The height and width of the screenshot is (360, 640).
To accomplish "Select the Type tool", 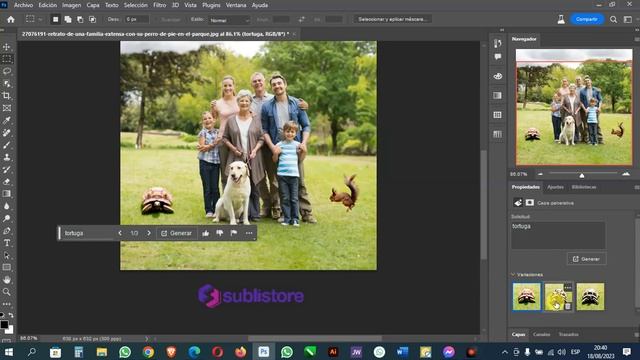I will 7,243.
